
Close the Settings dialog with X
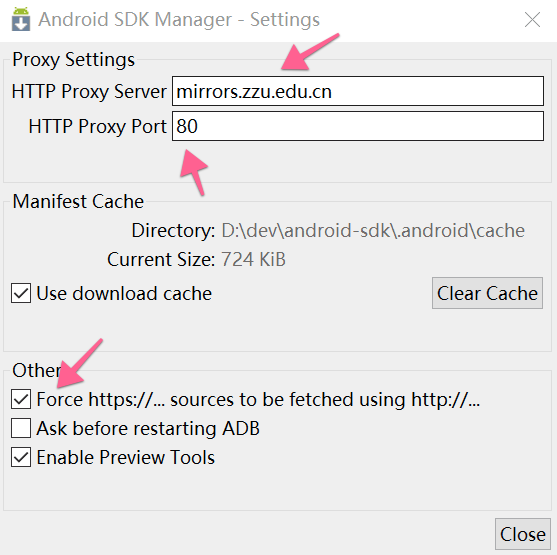pyautogui.click(x=532, y=20)
